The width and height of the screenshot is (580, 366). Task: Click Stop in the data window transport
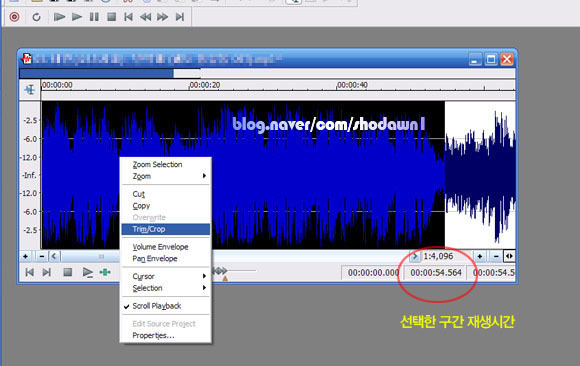(x=67, y=272)
